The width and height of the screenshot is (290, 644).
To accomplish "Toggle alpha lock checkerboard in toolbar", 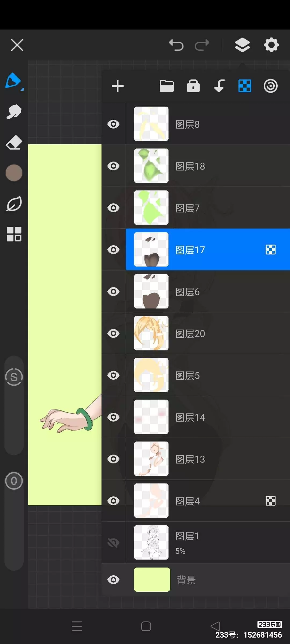I will pyautogui.click(x=245, y=86).
